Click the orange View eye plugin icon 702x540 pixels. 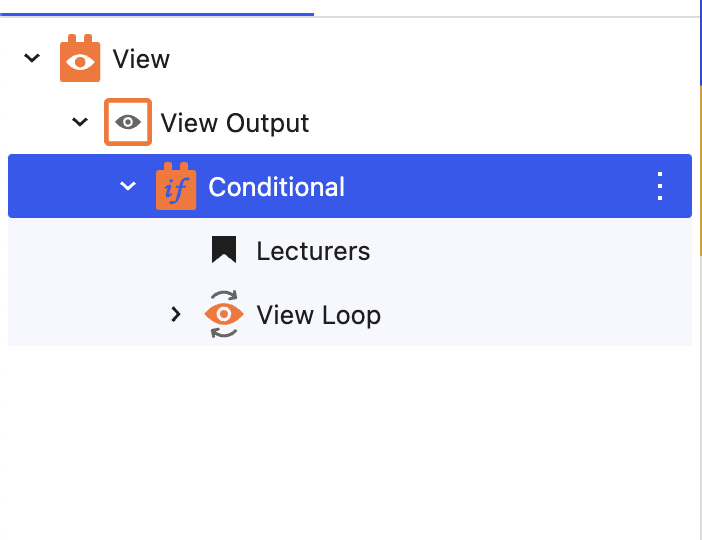pyautogui.click(x=80, y=58)
